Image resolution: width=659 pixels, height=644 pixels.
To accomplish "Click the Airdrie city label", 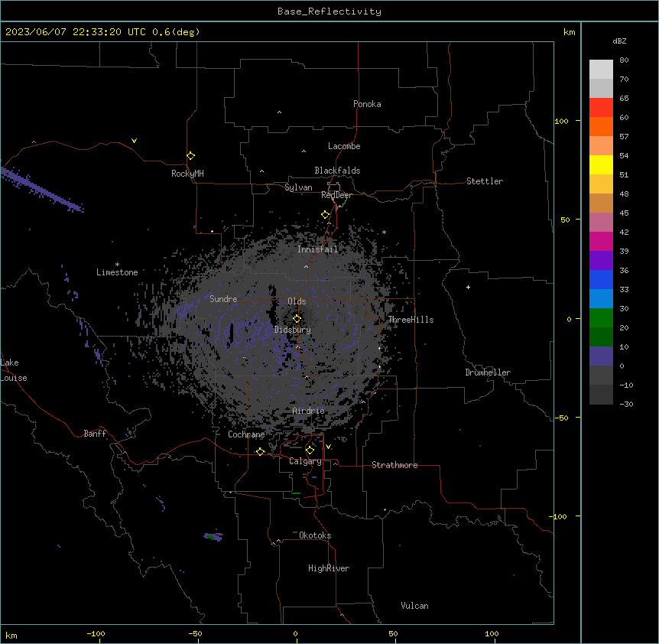I will (309, 411).
